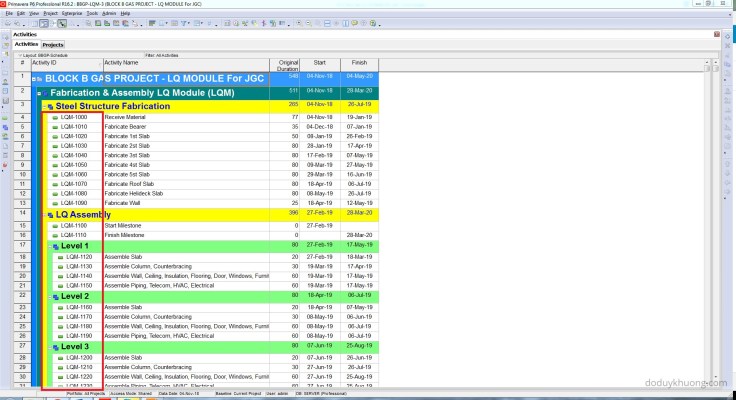736x400 pixels.
Task: Switch to the Activities tab
Action: point(26,44)
